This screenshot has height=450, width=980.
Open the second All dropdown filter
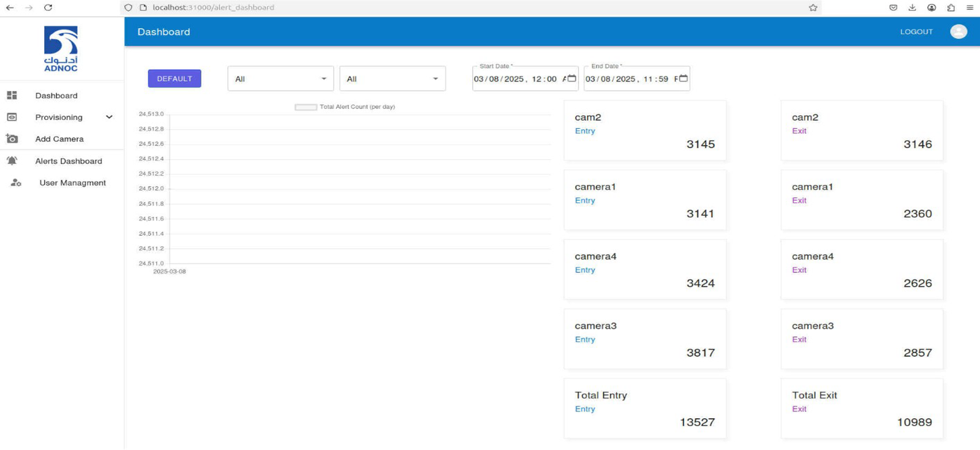(392, 79)
